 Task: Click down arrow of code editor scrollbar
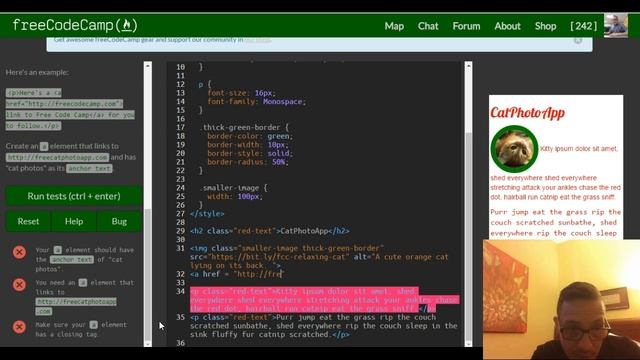(x=469, y=344)
